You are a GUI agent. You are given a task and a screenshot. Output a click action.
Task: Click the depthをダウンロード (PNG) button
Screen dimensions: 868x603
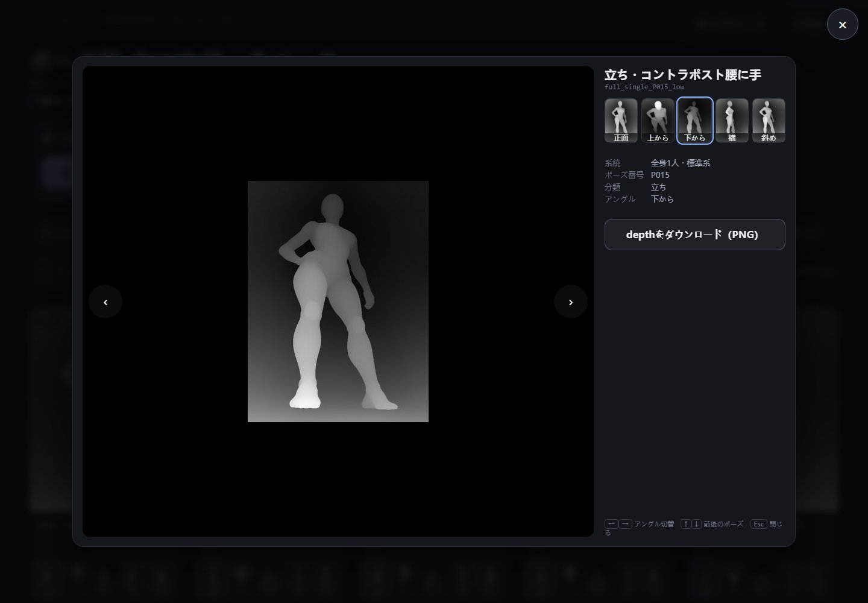tap(695, 235)
